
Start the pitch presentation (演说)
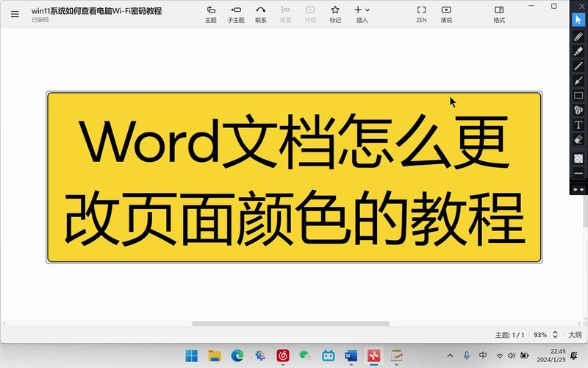point(446,14)
